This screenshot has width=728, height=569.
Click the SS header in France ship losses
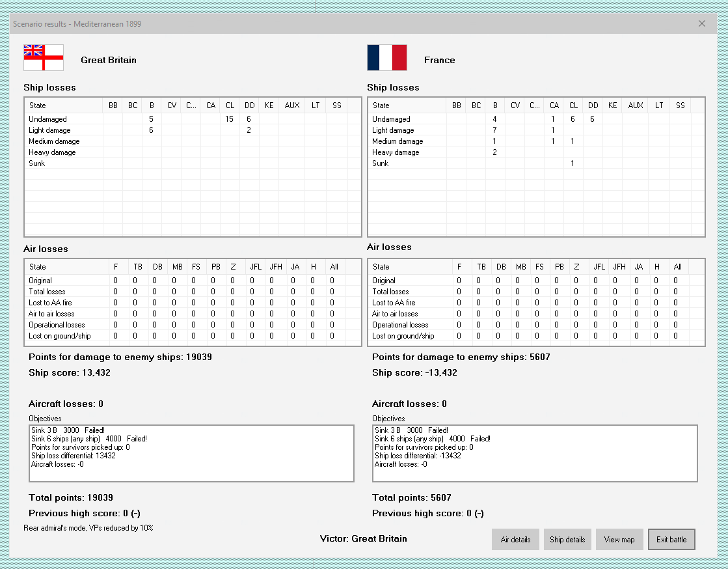[x=680, y=105]
